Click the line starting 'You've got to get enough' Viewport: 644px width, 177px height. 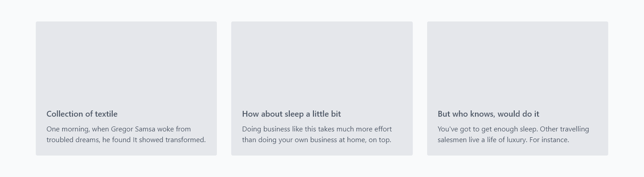pyautogui.click(x=513, y=129)
